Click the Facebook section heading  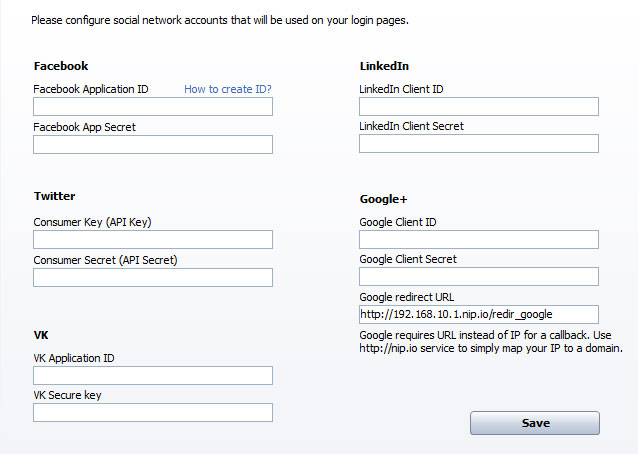61,66
